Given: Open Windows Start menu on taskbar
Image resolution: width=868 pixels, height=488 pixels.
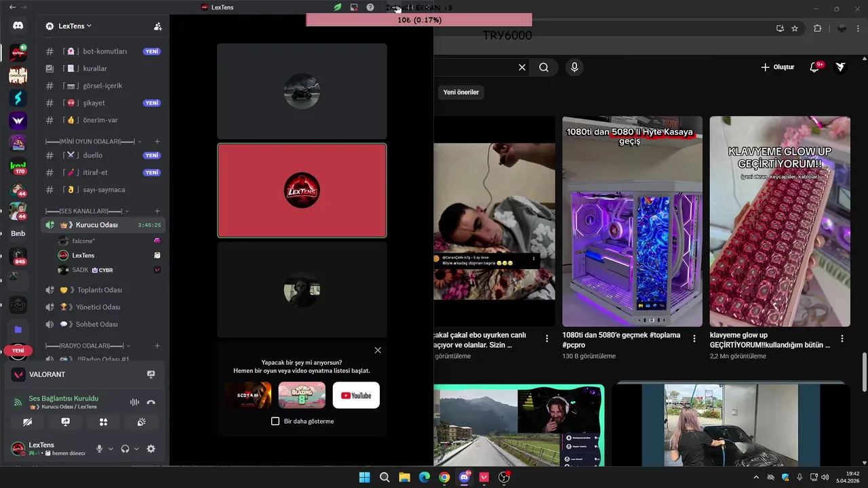Looking at the screenshot, I should 365,477.
